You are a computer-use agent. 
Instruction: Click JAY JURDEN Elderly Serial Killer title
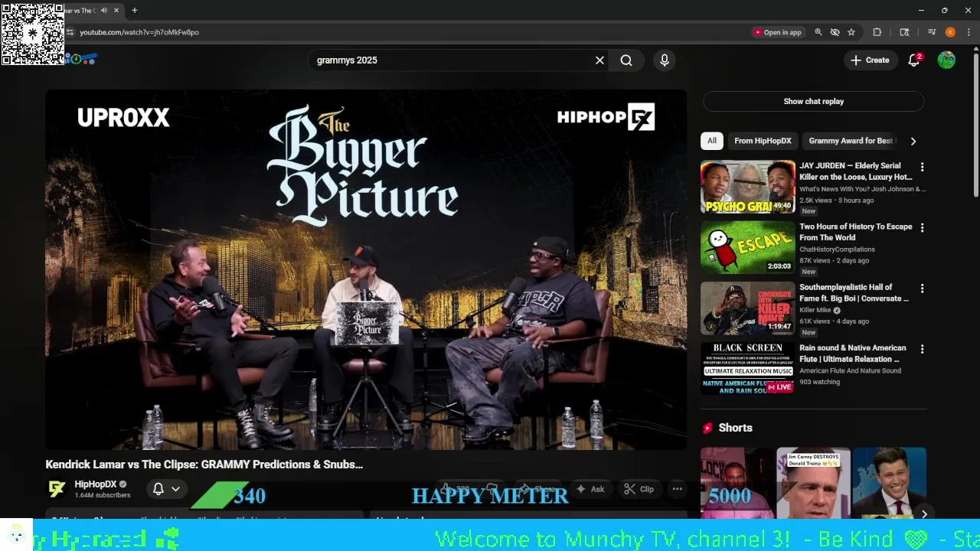(855, 171)
